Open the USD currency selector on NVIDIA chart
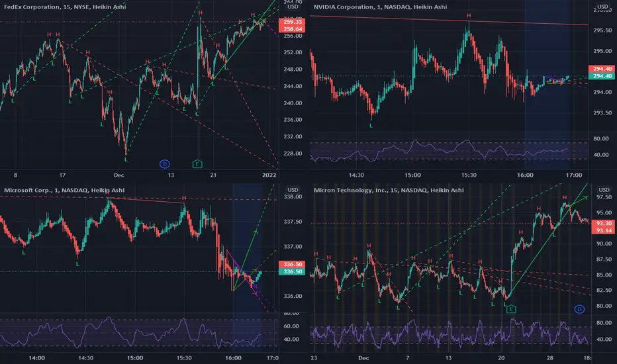Screen dimensions: 617x364 pyautogui.click(x=602, y=7)
